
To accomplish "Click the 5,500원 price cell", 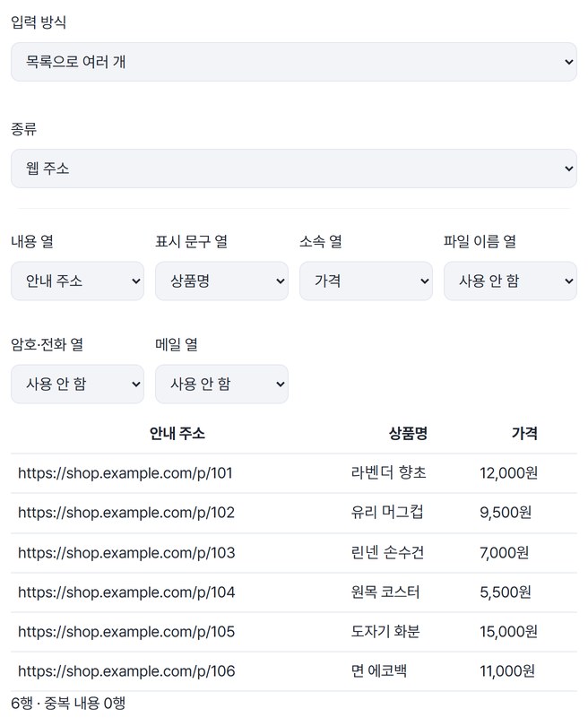I will click(x=506, y=592).
